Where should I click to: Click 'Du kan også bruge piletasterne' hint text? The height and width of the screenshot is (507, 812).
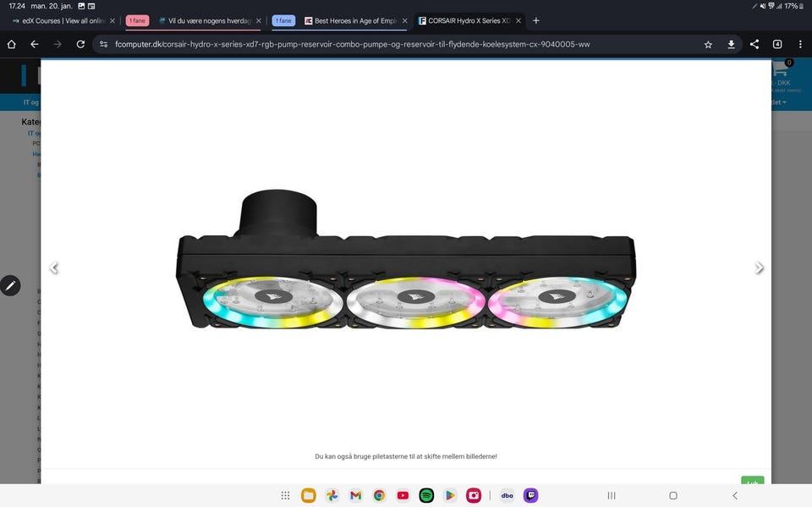tap(406, 456)
